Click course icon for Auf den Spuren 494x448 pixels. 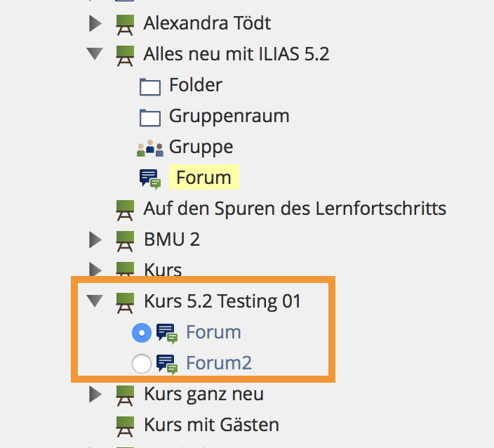coord(125,209)
